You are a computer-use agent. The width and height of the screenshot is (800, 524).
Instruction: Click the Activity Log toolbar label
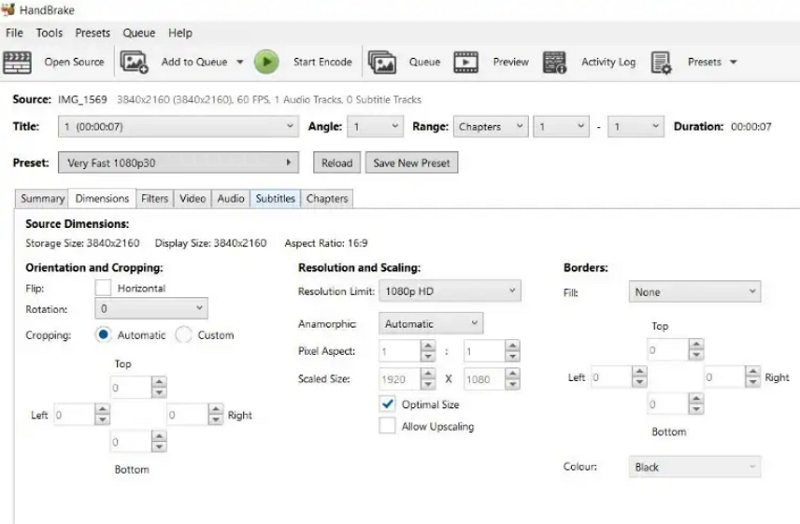608,62
